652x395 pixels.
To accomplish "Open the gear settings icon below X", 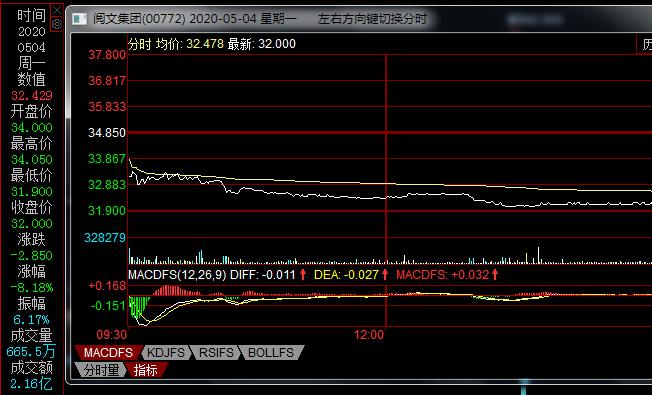I will (57, 24).
